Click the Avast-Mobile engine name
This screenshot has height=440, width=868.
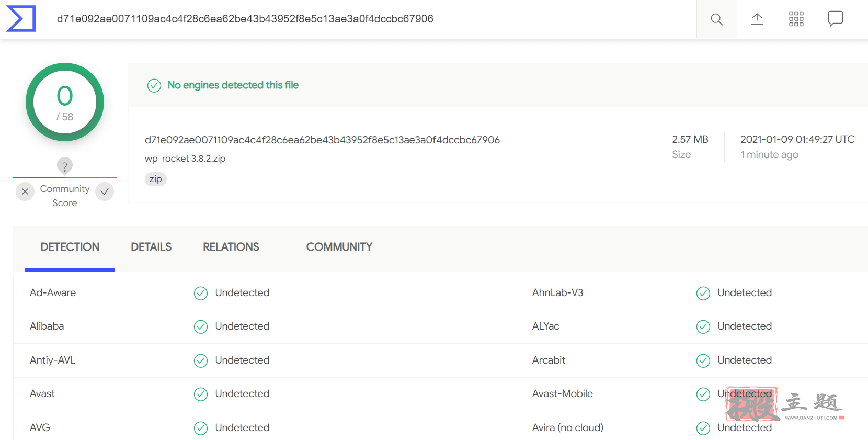tap(563, 393)
